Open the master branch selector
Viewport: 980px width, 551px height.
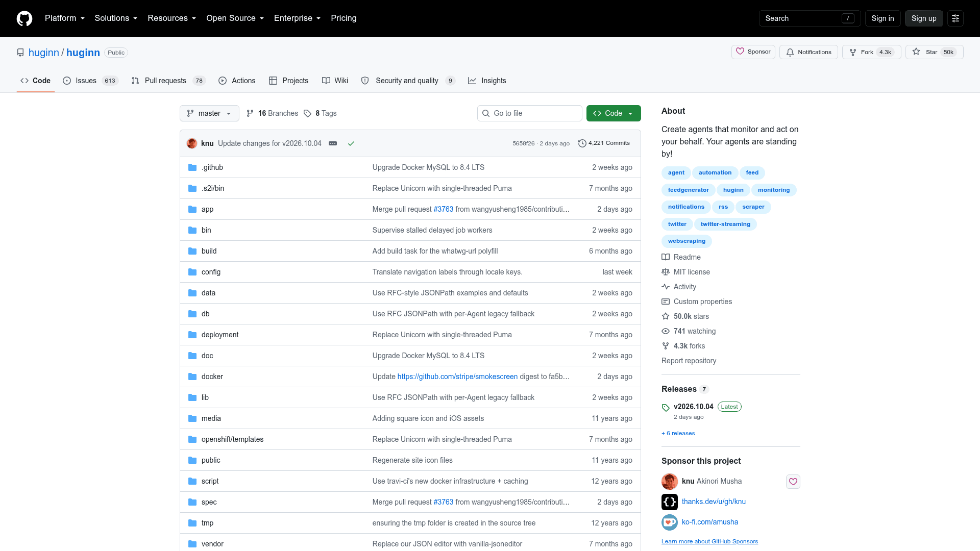[x=209, y=113]
